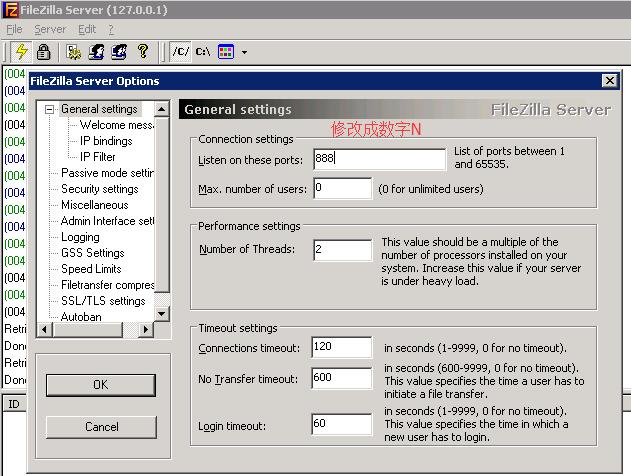Click the tree horizontal scrollbar thumb
This screenshot has height=476, width=631.
click(87, 330)
